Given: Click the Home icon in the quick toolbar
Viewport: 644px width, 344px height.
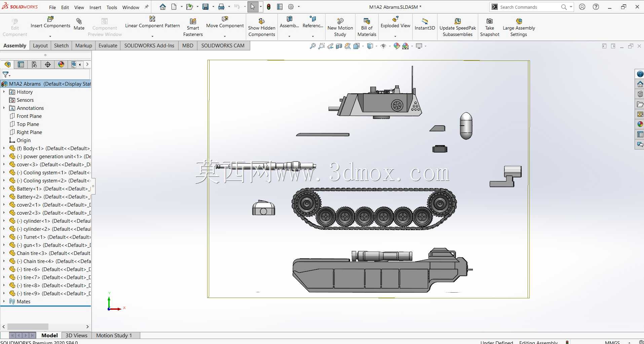Looking at the screenshot, I should tap(163, 7).
